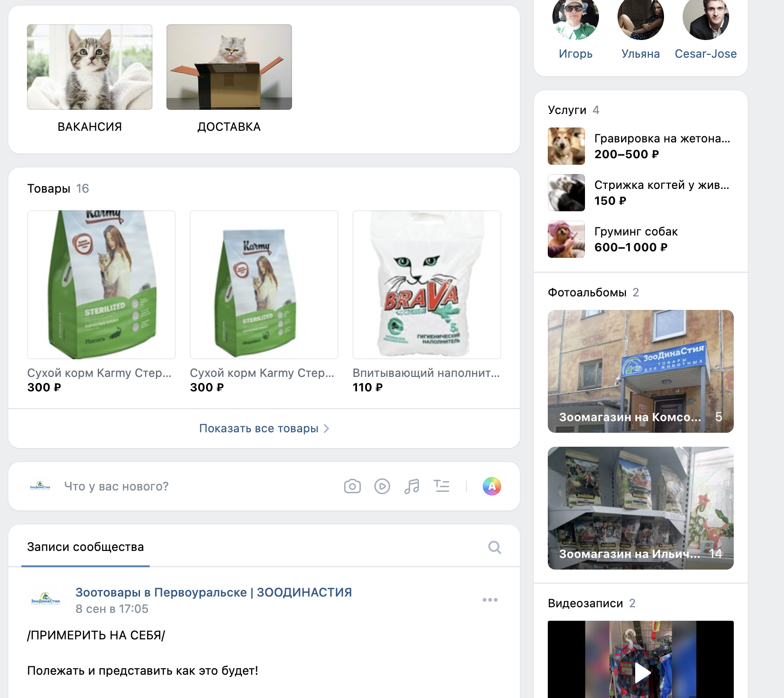The image size is (784, 698).
Task: Open Зоомагазин на Комсо... photo album
Action: [640, 371]
